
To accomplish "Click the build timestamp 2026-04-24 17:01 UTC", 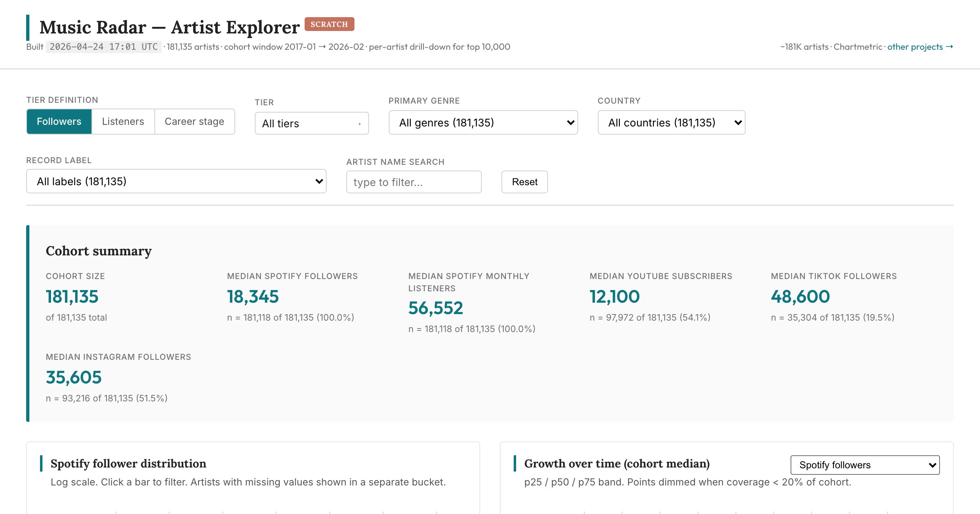I will pyautogui.click(x=104, y=47).
